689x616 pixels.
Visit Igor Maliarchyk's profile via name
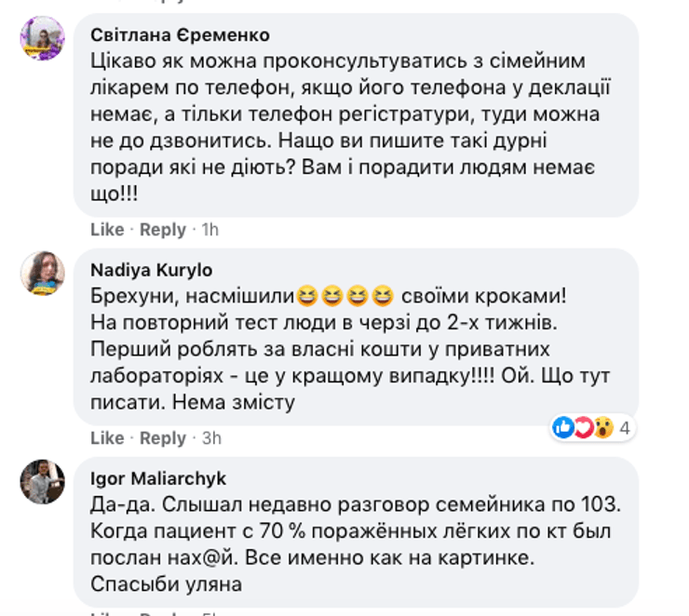point(158,478)
